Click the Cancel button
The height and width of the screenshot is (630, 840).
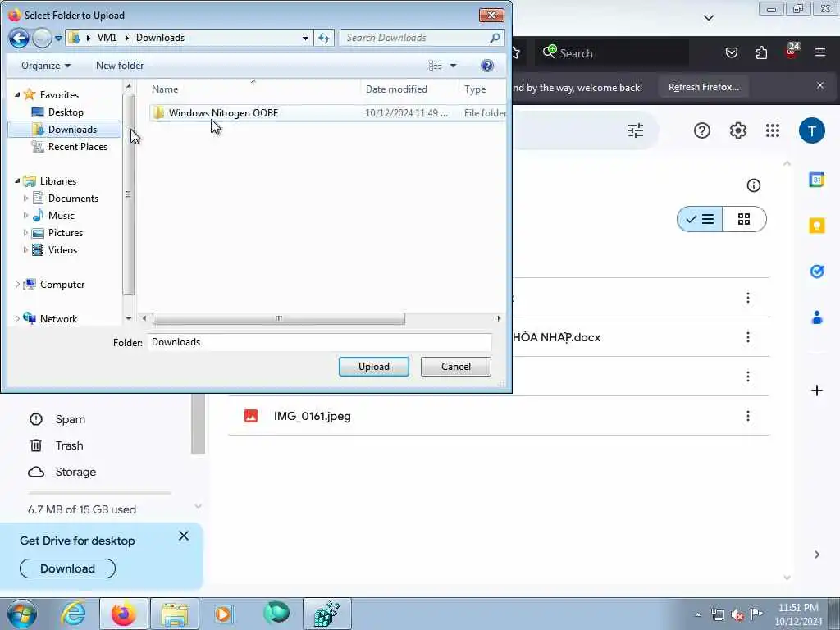tap(456, 367)
